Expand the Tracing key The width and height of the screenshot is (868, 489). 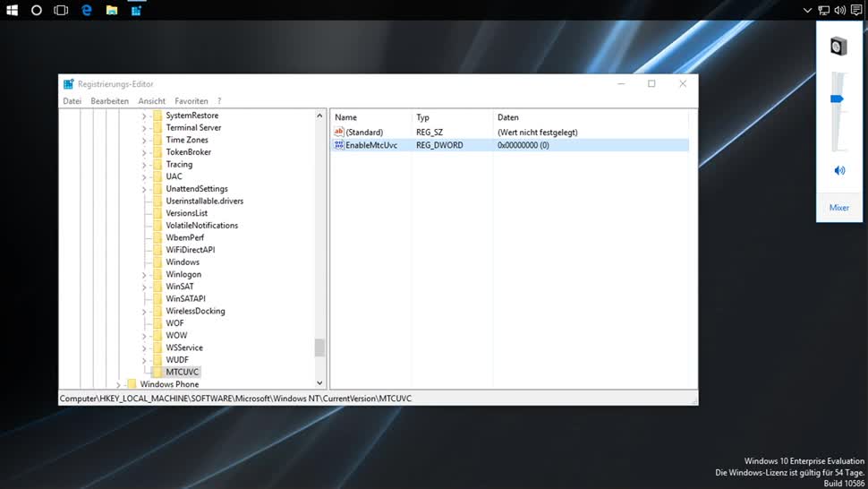point(144,165)
